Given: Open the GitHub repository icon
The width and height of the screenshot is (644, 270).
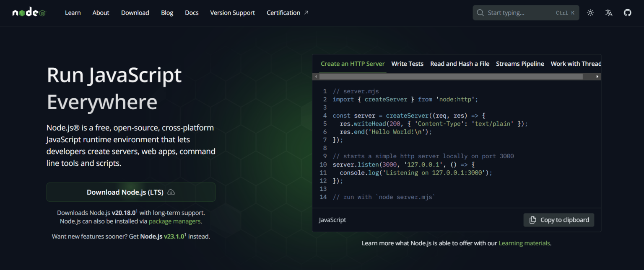Looking at the screenshot, I should pyautogui.click(x=627, y=13).
